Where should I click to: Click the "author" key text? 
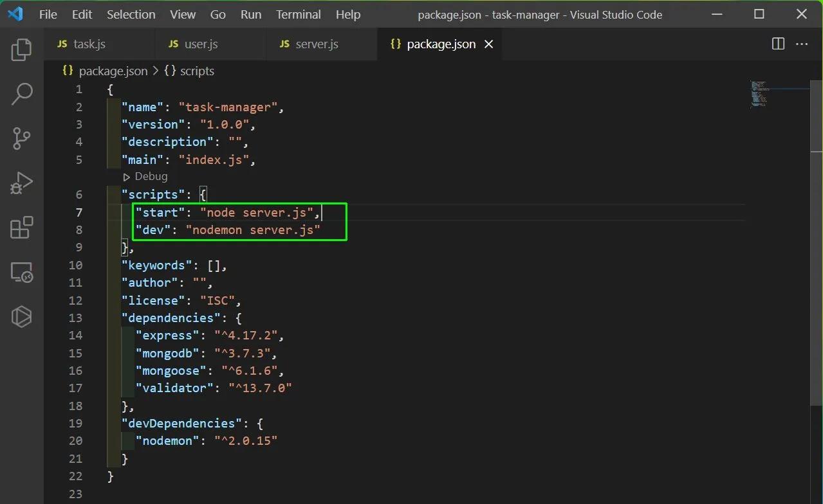point(150,282)
